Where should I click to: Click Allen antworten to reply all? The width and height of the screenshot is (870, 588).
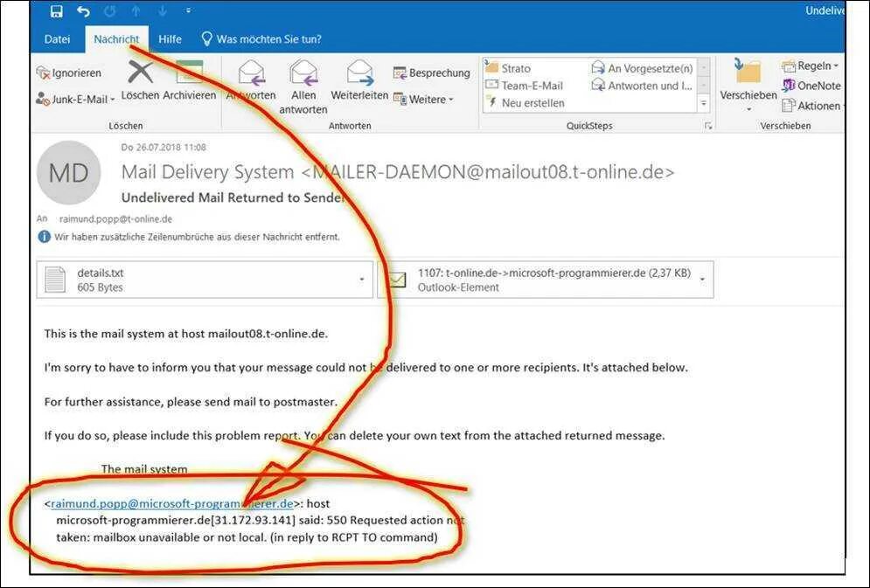coord(303,87)
